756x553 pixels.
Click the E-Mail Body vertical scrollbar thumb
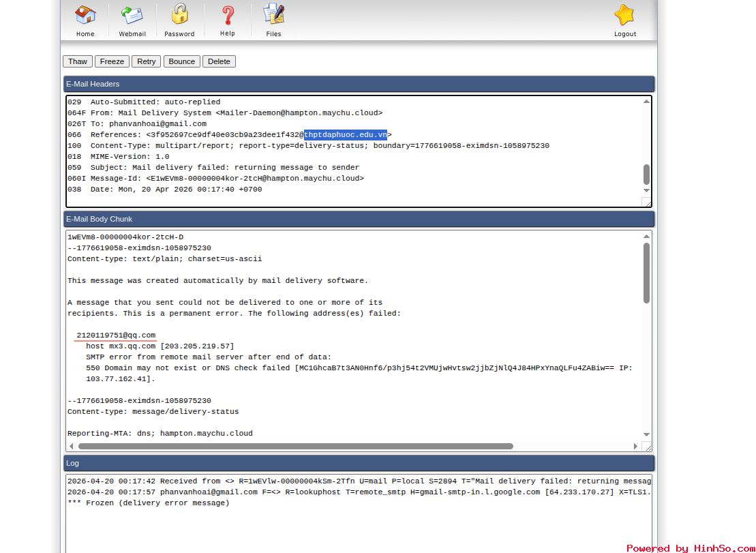(x=646, y=273)
